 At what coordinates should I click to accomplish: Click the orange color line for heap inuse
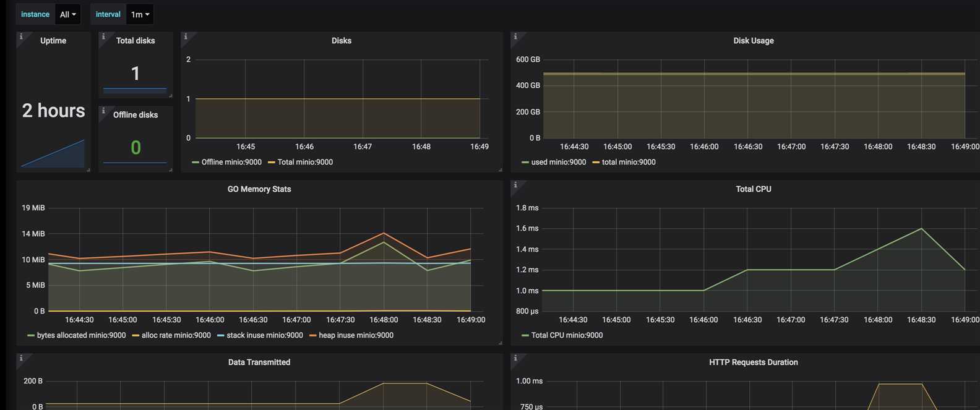[313, 336]
